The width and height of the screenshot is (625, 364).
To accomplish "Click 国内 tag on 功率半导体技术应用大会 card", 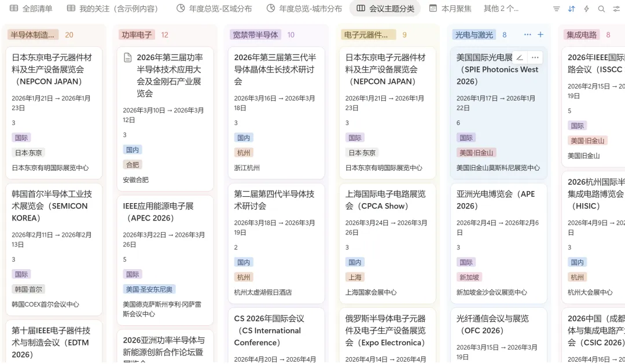I will [133, 150].
